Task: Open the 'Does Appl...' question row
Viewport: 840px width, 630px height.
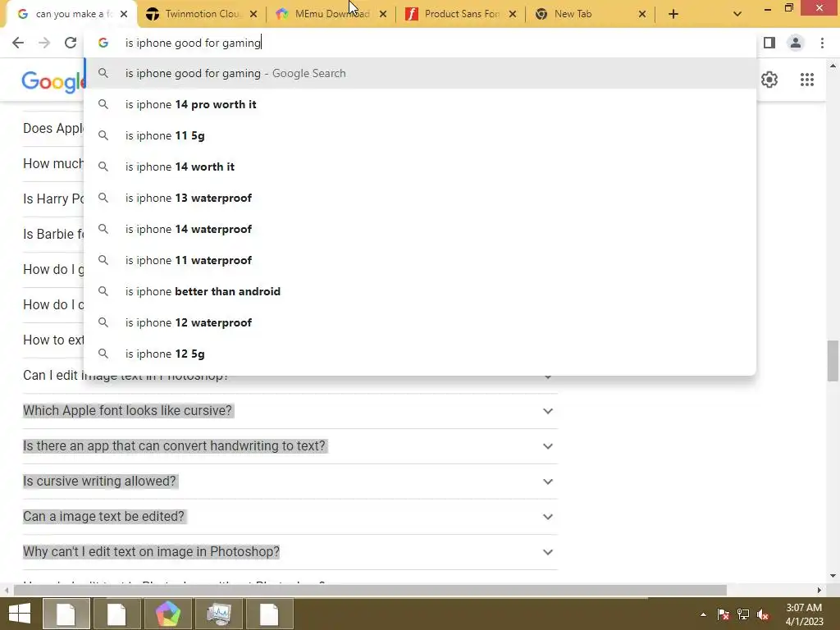Action: click(53, 129)
